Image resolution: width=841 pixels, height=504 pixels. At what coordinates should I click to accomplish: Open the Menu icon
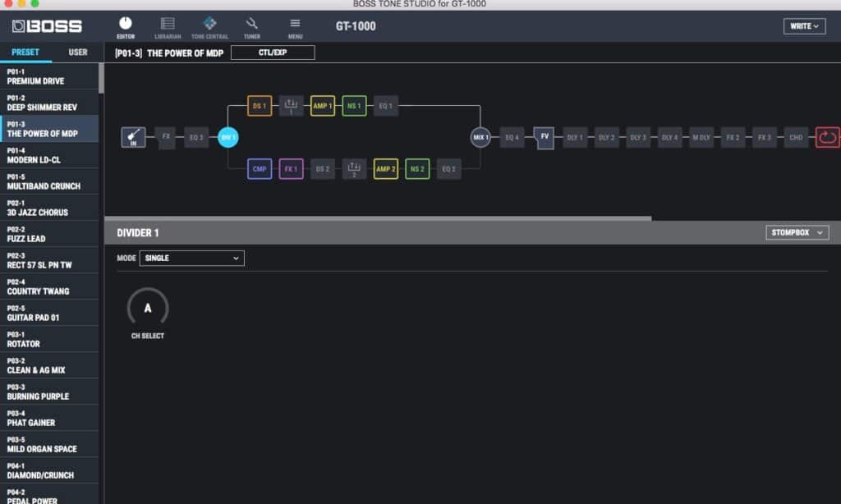click(295, 27)
